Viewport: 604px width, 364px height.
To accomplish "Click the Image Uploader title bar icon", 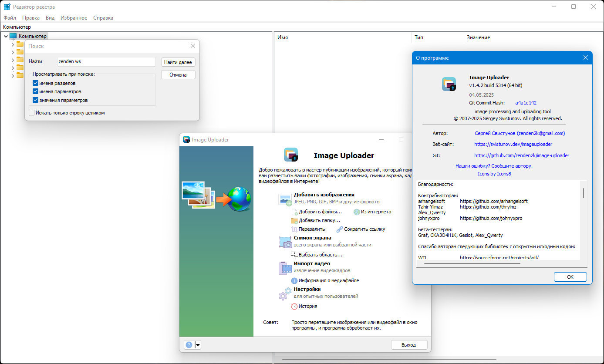I will [x=186, y=140].
